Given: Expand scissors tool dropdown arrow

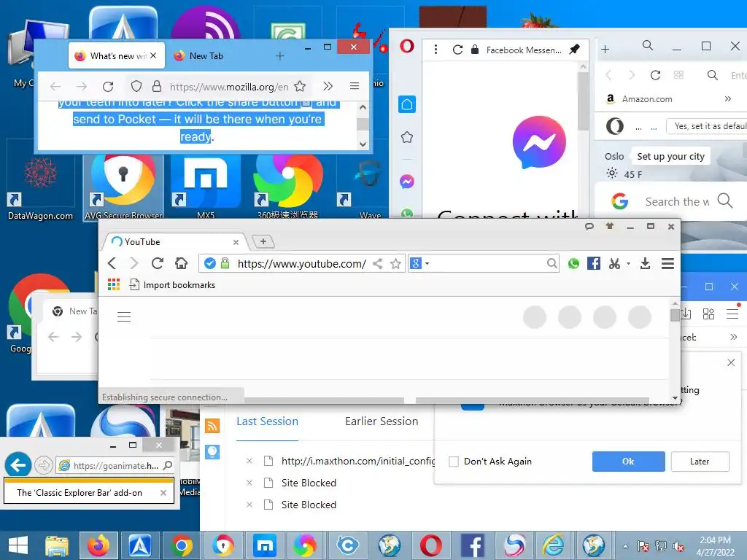Looking at the screenshot, I should click(x=628, y=263).
